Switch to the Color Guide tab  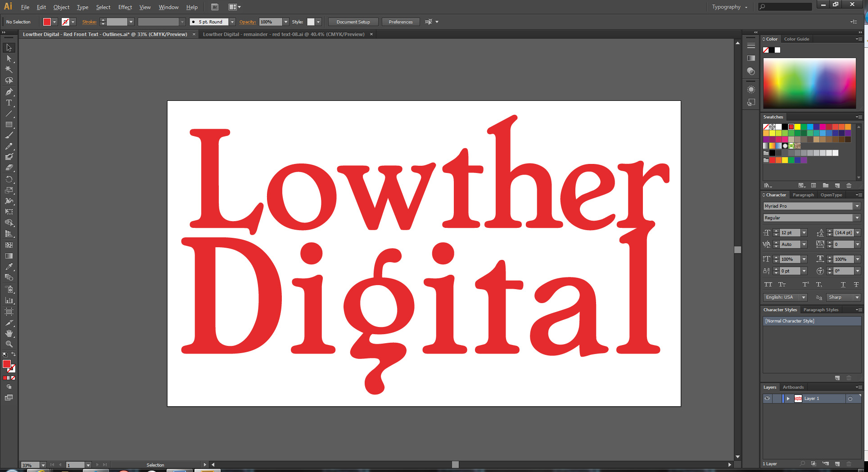796,39
